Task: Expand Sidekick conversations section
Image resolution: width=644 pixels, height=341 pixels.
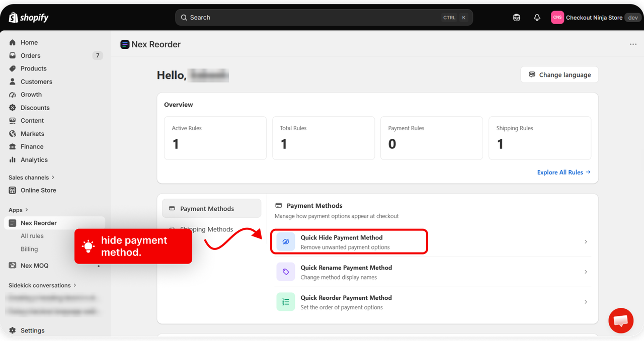Action: coord(42,286)
